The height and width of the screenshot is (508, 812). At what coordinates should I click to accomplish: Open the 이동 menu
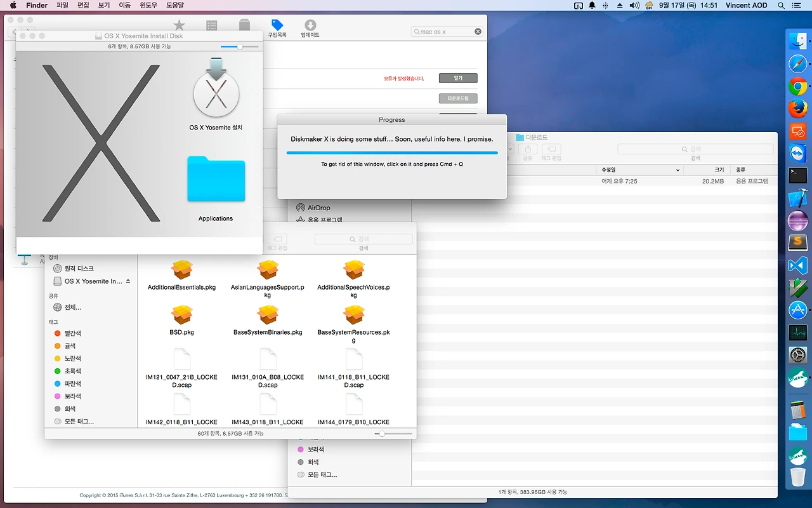point(125,5)
